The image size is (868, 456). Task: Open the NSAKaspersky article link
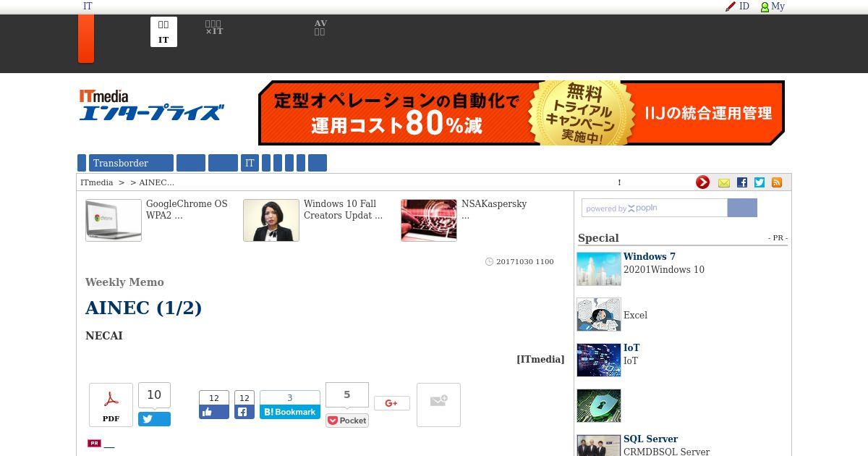(x=494, y=209)
